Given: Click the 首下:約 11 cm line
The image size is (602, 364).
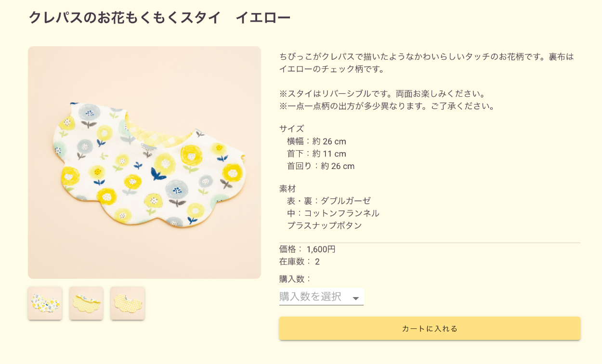Looking at the screenshot, I should (316, 154).
